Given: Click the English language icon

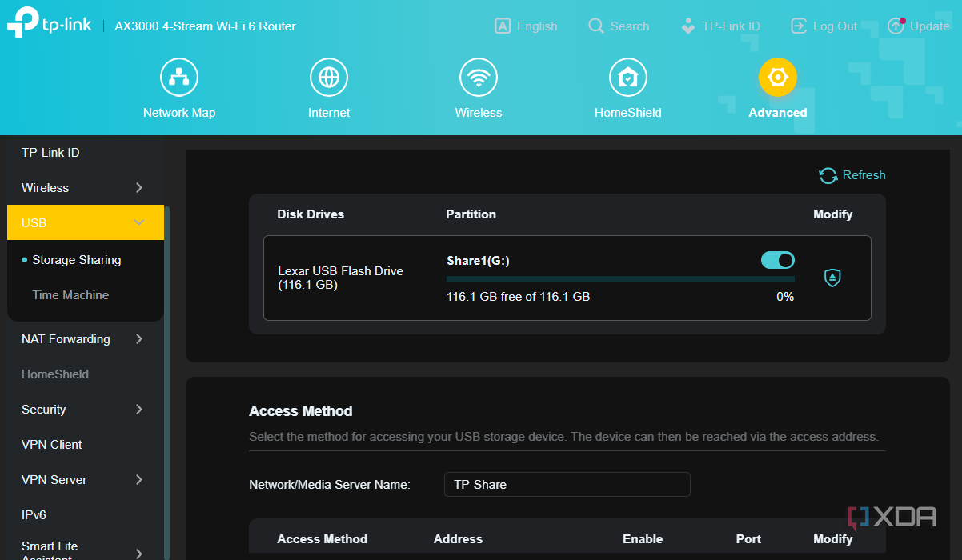Looking at the screenshot, I should coord(503,26).
